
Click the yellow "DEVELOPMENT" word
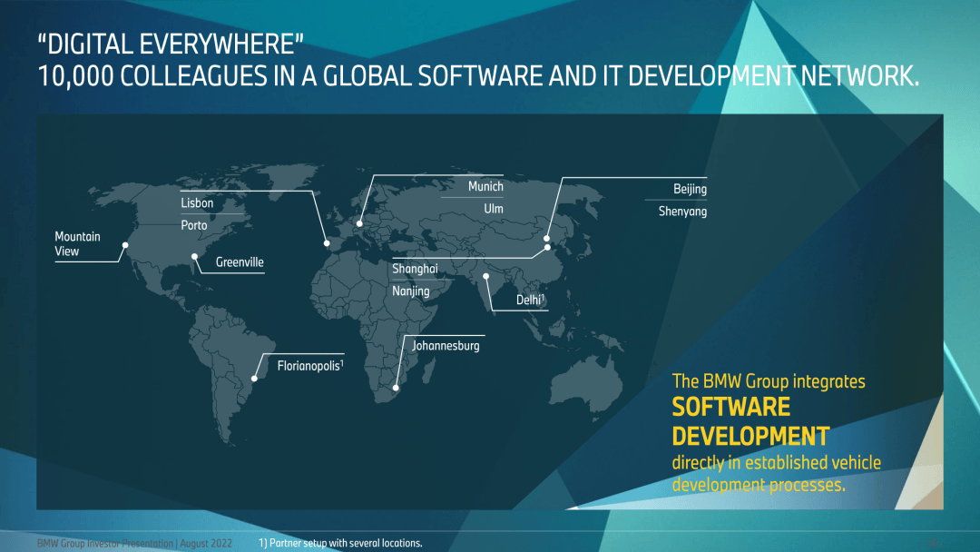tap(750, 437)
